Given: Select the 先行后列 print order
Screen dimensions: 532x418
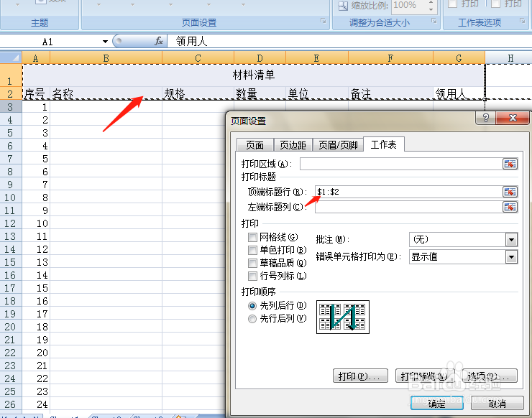Looking at the screenshot, I should point(252,319).
